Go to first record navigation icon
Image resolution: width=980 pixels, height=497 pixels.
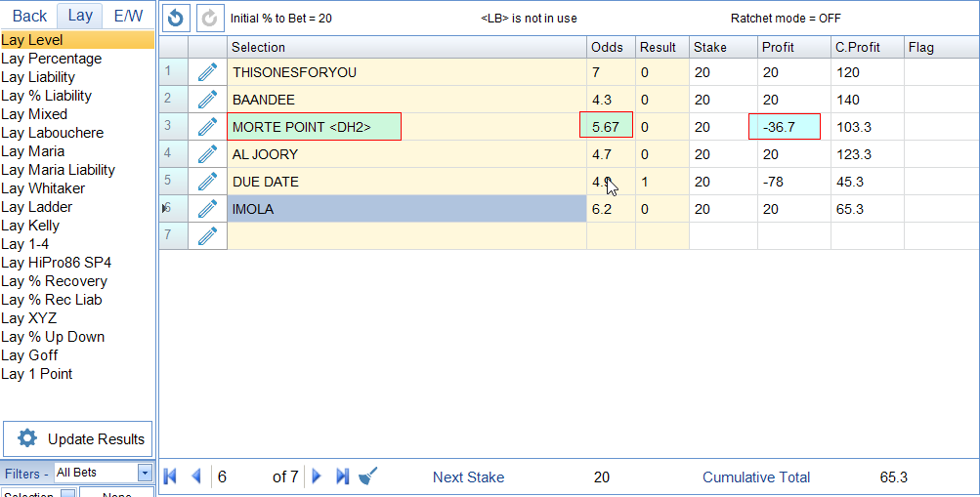171,476
